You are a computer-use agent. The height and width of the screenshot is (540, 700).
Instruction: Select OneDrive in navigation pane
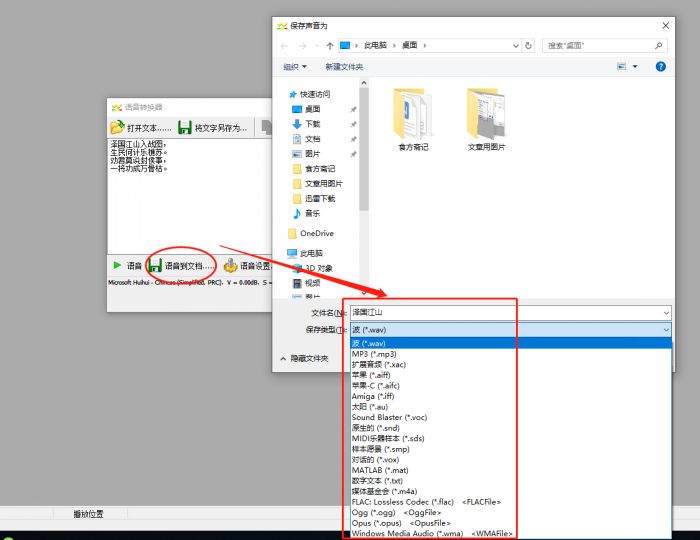317,233
